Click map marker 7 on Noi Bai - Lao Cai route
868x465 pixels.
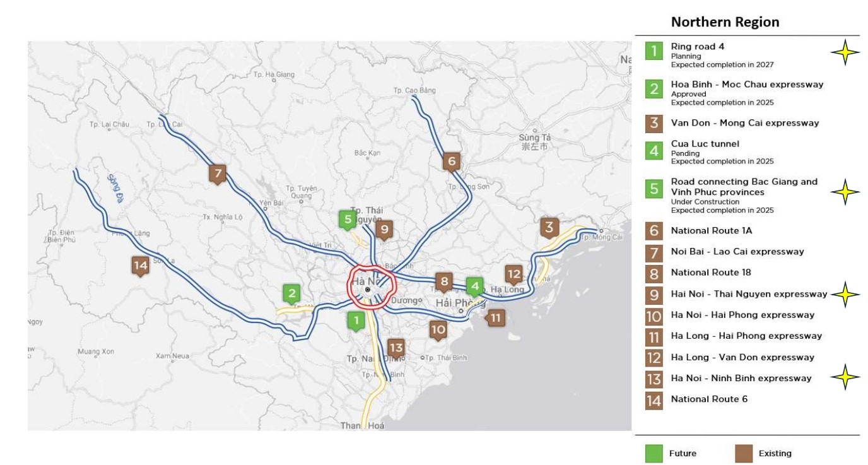click(217, 173)
